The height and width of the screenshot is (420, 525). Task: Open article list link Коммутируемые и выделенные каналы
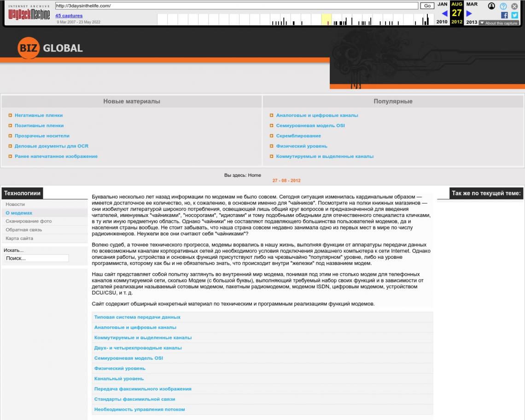click(x=143, y=338)
